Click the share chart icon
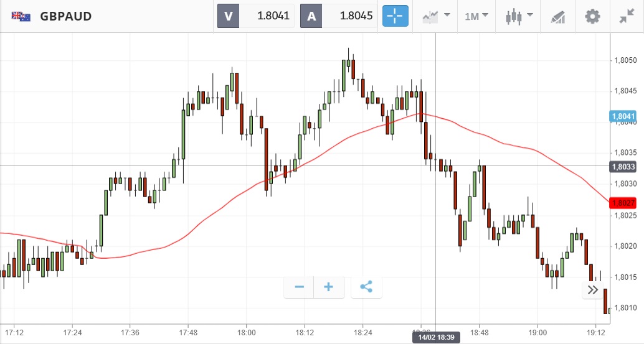 [x=366, y=287]
